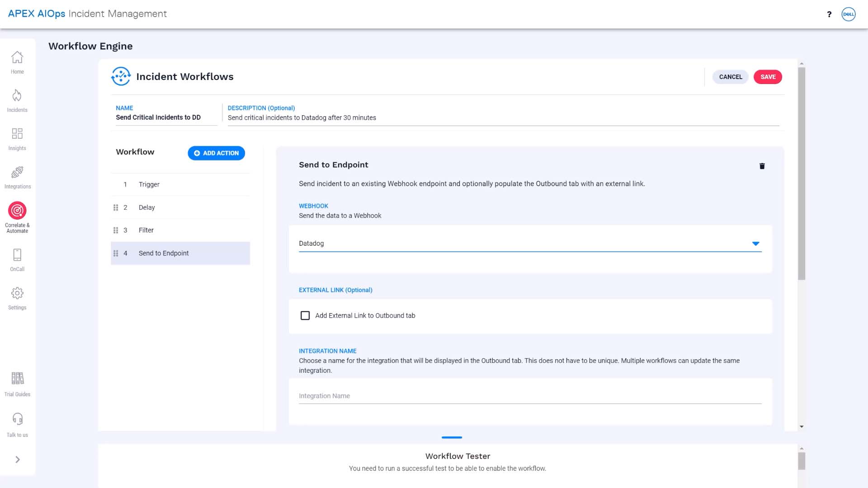Select the Delay workflow step
Image resolution: width=868 pixels, height=488 pixels.
coord(180,207)
